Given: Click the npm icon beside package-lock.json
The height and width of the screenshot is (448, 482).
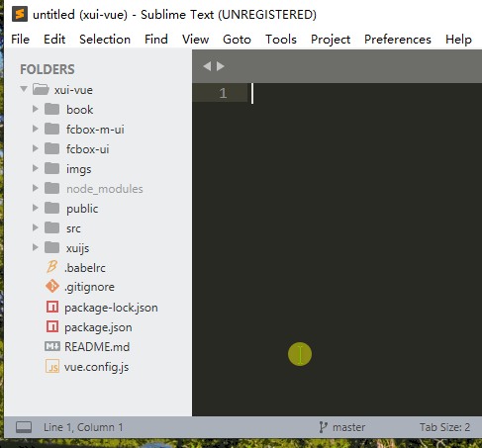Looking at the screenshot, I should coord(52,307).
